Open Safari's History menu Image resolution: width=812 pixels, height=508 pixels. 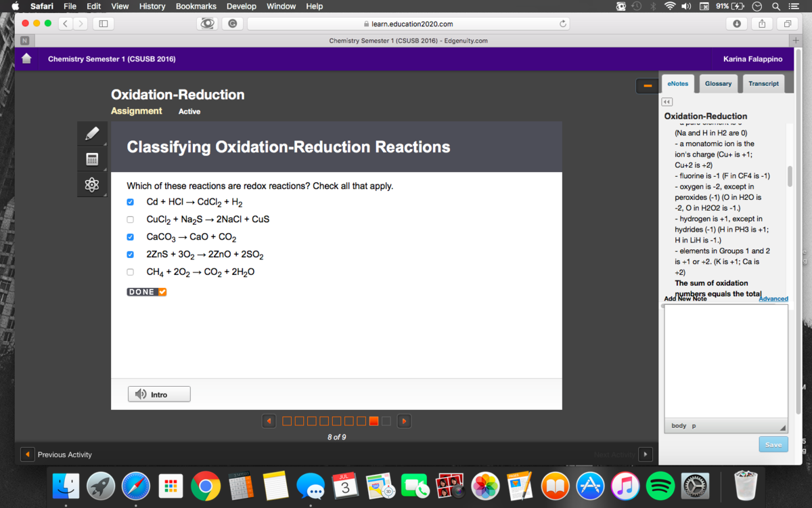coord(152,6)
